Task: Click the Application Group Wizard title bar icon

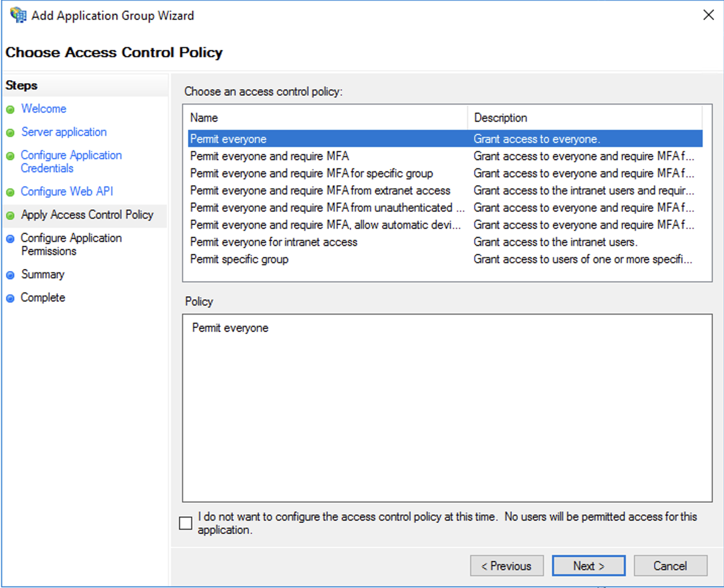Action: [x=17, y=14]
